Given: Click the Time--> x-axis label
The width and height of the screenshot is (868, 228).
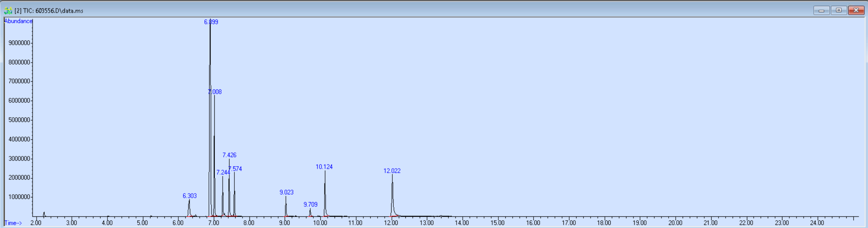Looking at the screenshot, I should pos(13,223).
